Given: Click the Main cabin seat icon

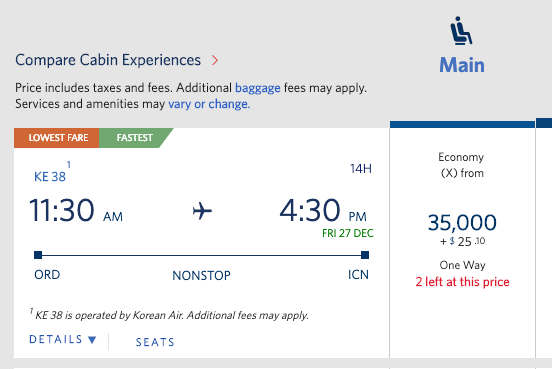Looking at the screenshot, I should point(461,31).
